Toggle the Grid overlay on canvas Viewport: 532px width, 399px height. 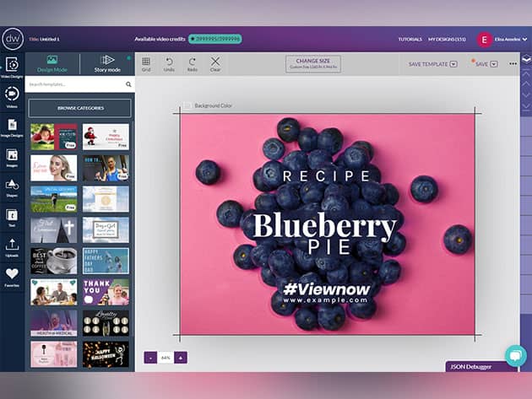(146, 63)
